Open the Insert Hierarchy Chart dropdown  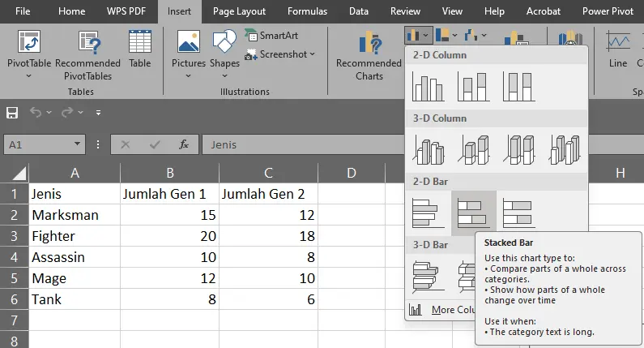(446, 36)
